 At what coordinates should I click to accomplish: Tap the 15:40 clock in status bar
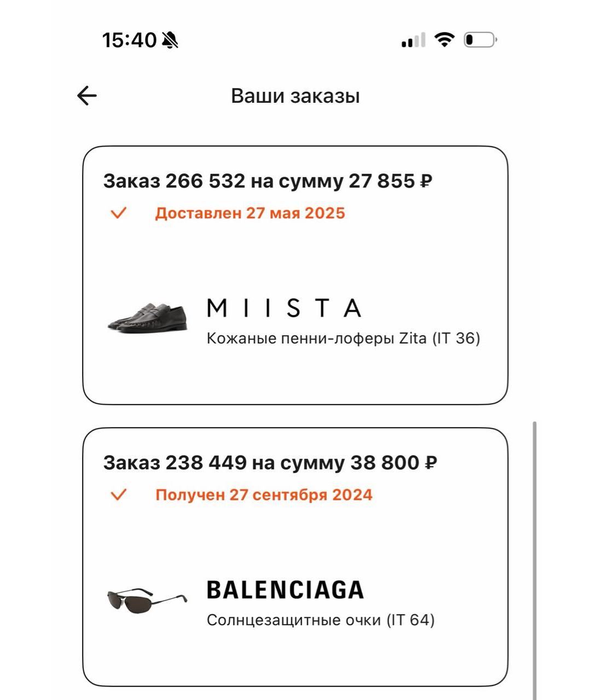(129, 40)
